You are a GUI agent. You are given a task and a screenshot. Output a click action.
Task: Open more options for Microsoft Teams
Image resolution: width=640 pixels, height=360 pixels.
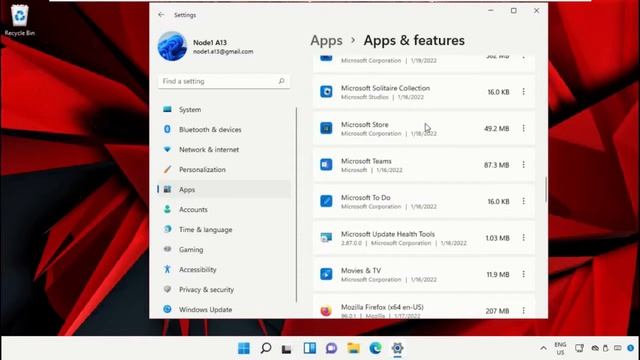tap(523, 164)
